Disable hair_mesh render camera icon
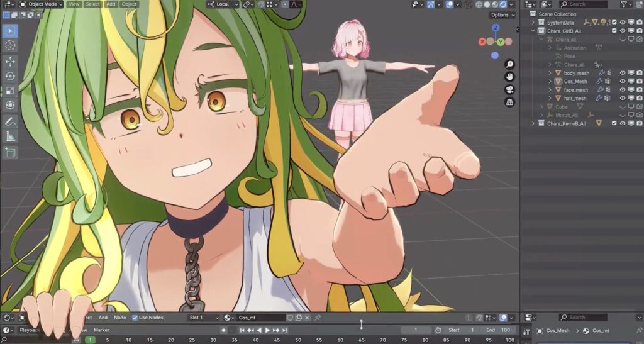The height and width of the screenshot is (344, 644). [640, 98]
